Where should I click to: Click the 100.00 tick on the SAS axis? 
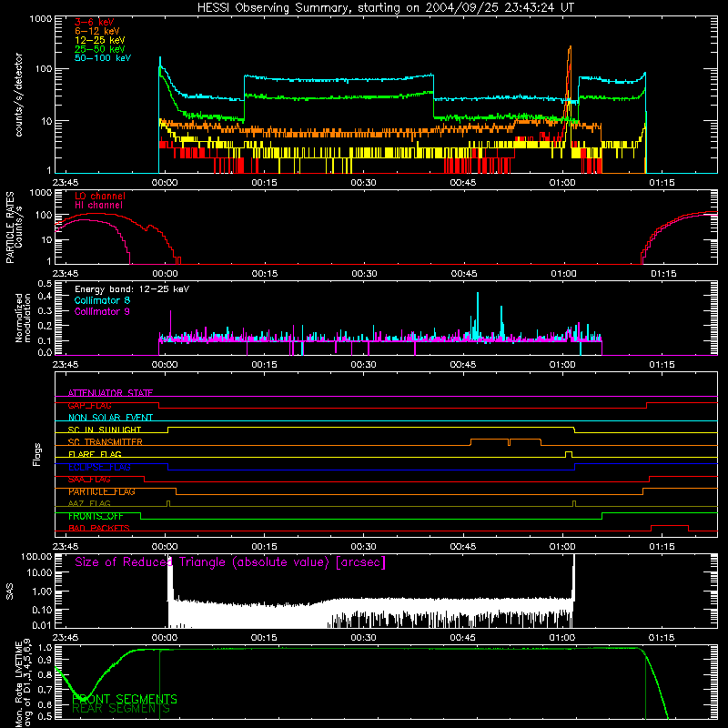tap(36, 557)
